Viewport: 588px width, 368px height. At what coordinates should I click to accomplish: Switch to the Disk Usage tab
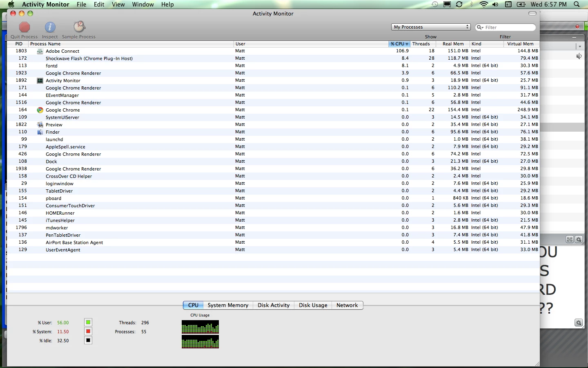pyautogui.click(x=313, y=305)
